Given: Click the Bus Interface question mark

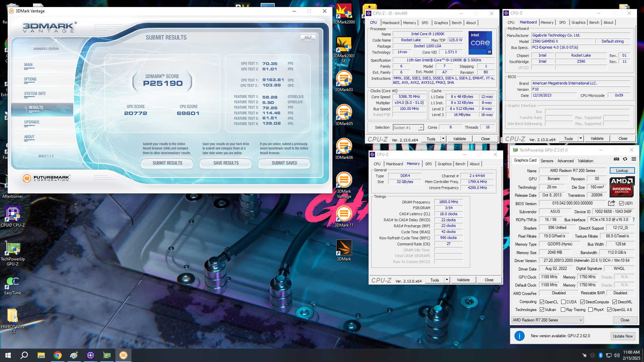Looking at the screenshot, I should click(634, 220).
